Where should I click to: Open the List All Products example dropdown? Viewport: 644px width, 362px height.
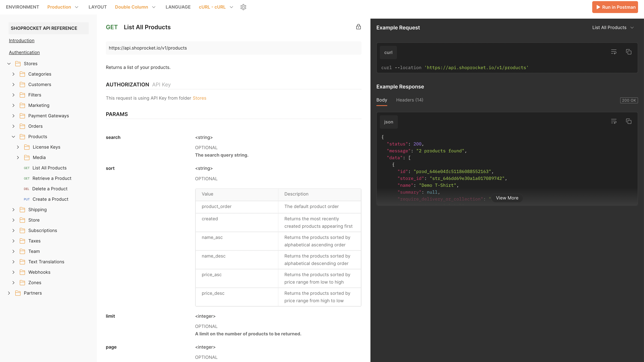(613, 28)
